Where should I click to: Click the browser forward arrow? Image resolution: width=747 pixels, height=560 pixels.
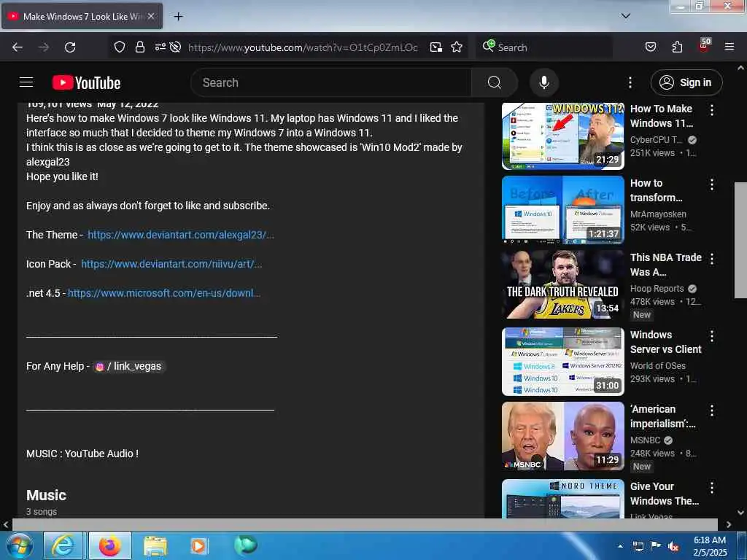pos(43,47)
